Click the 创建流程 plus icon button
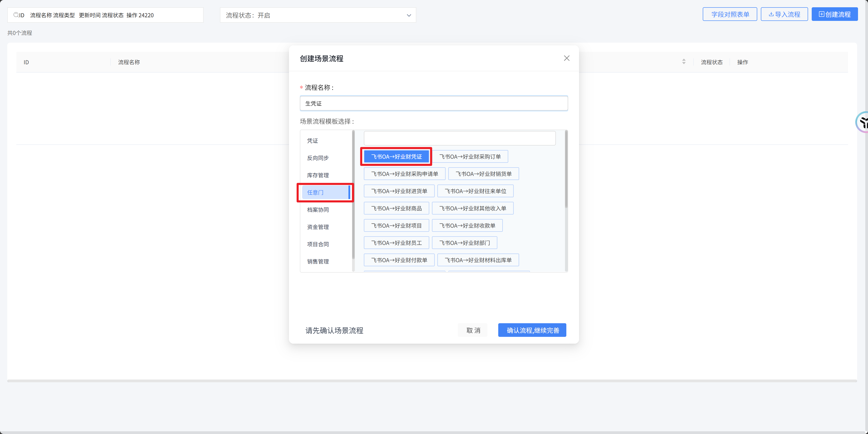The width and height of the screenshot is (868, 434). pyautogui.click(x=834, y=15)
